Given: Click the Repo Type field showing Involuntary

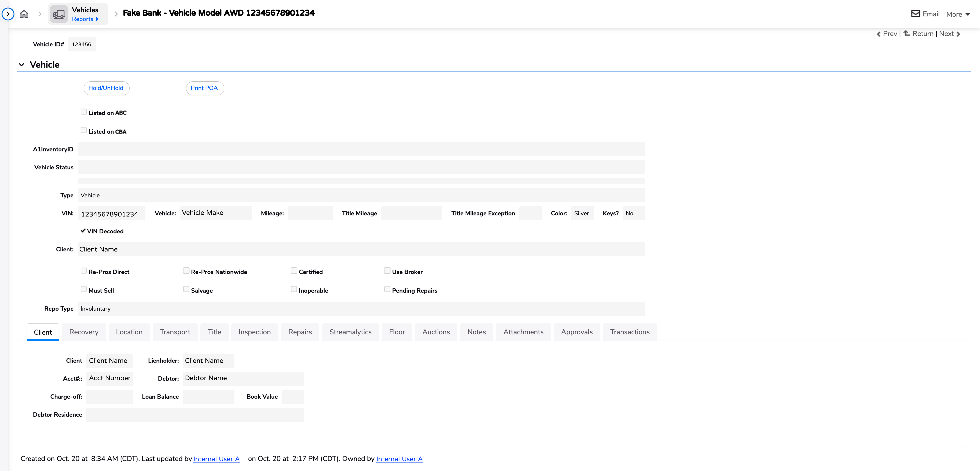Looking at the screenshot, I should tap(361, 309).
